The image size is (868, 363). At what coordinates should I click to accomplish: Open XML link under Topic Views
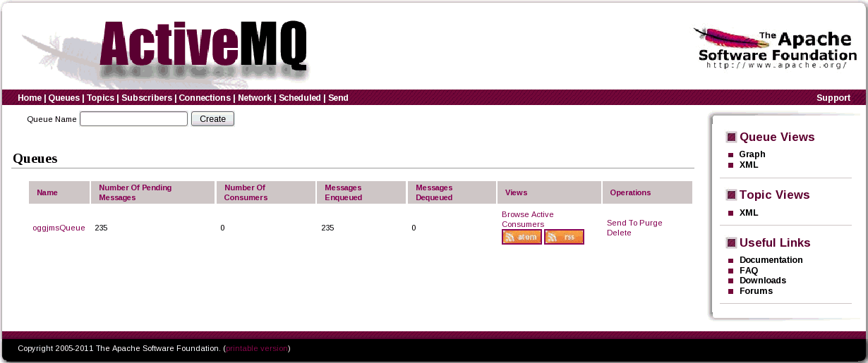(x=749, y=213)
